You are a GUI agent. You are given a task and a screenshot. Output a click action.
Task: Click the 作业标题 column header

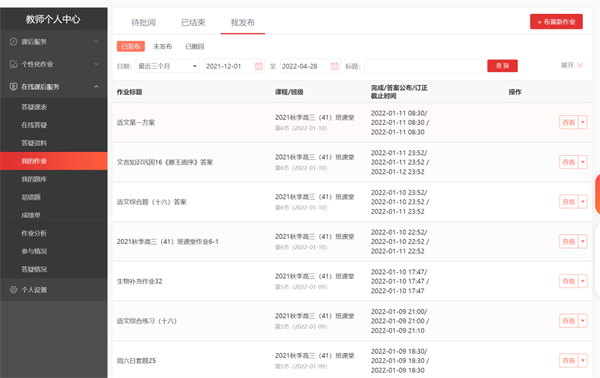coord(129,92)
